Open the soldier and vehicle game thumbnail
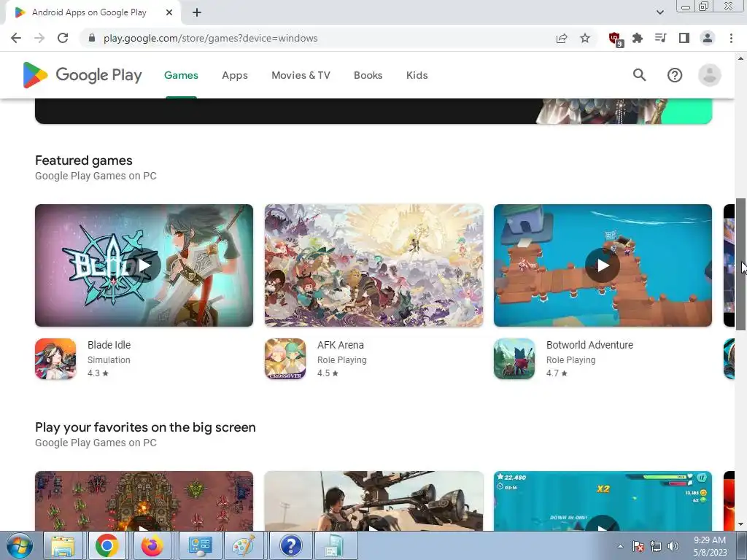 coord(373,501)
